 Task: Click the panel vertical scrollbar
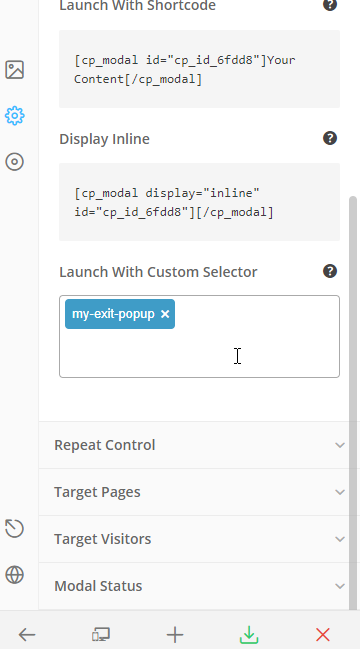pos(353,403)
